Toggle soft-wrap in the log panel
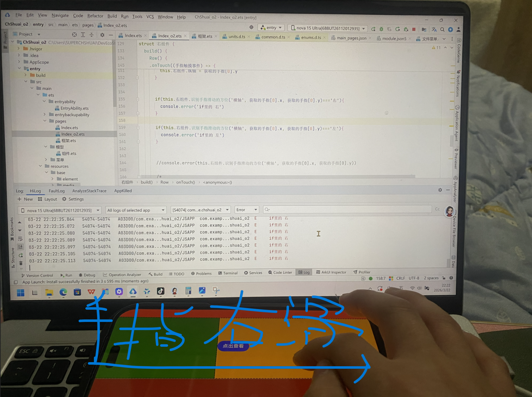Viewport: 532px width, 397px height. pyautogui.click(x=20, y=239)
